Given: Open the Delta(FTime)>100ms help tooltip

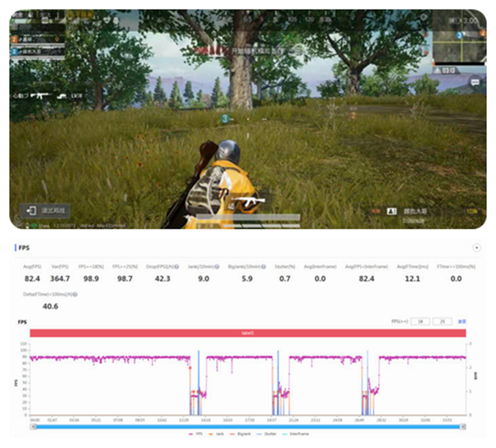Looking at the screenshot, I should (x=75, y=294).
